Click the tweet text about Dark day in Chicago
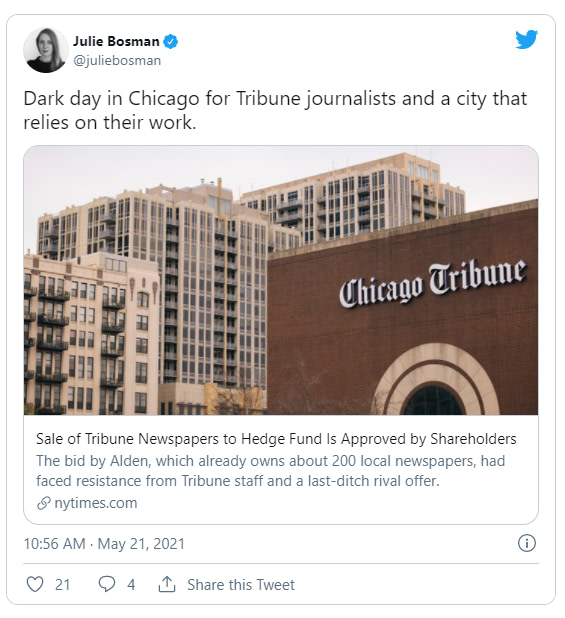565x618 pixels. 275,110
